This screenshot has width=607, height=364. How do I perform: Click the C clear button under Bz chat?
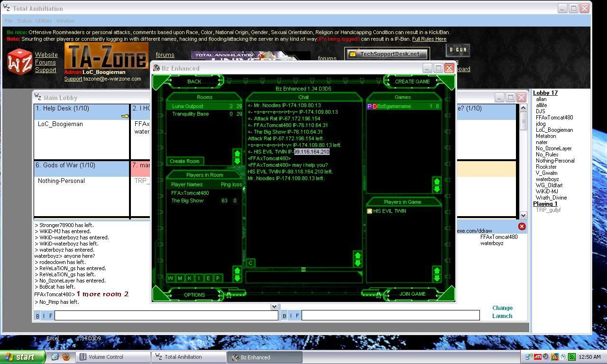pos(250,263)
